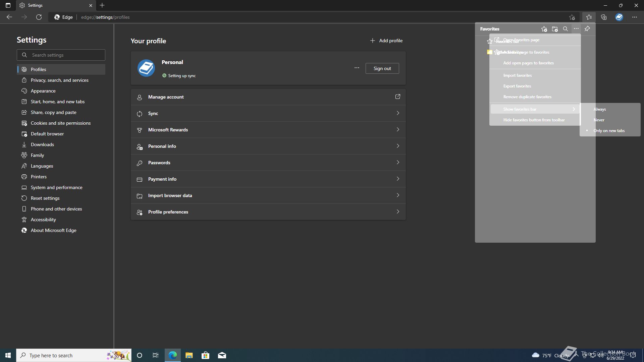Open the tab actions menu icon
Viewport: 644px width, 362px height.
tap(8, 5)
